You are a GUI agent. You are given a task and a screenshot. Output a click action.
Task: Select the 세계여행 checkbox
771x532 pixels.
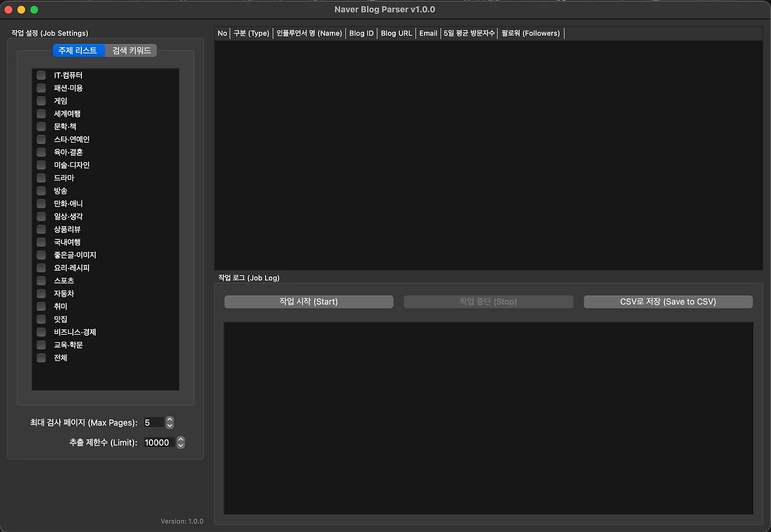tap(40, 114)
